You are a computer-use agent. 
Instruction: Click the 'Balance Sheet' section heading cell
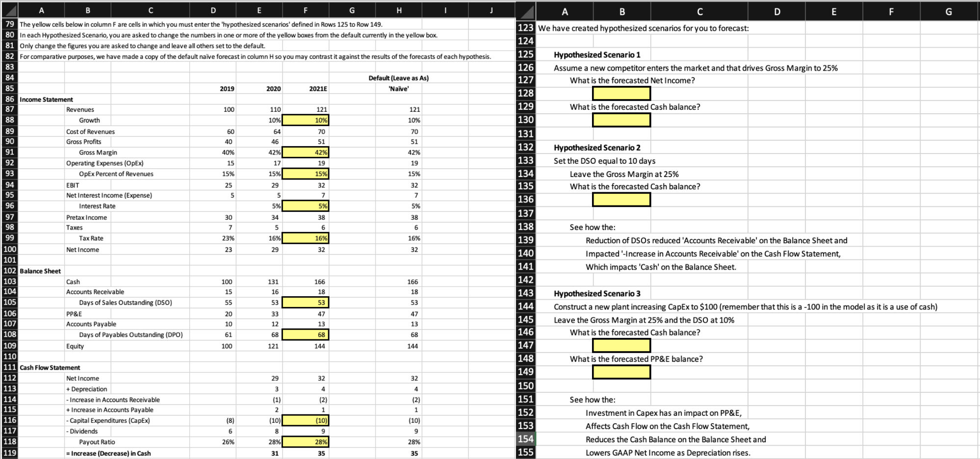[40, 271]
